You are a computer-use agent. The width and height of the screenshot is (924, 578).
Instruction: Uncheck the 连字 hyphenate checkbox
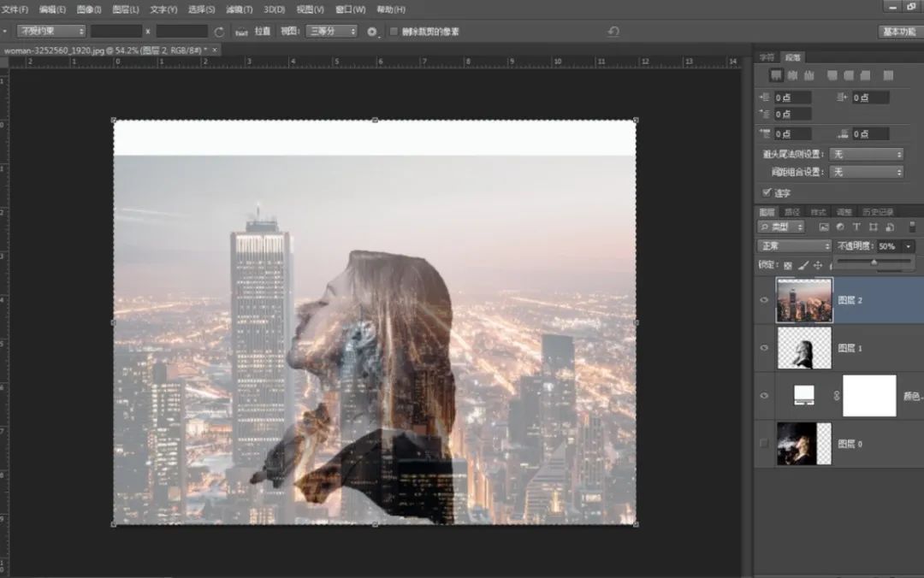[767, 192]
